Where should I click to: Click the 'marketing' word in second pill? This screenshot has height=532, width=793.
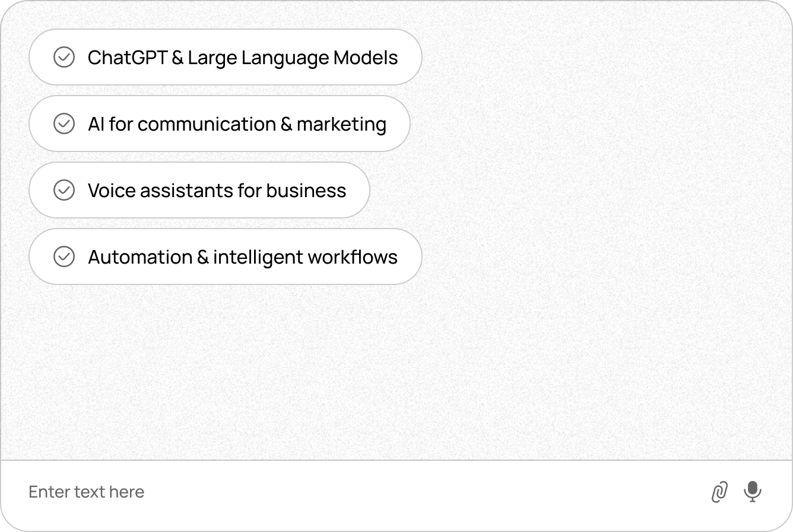pos(341,125)
